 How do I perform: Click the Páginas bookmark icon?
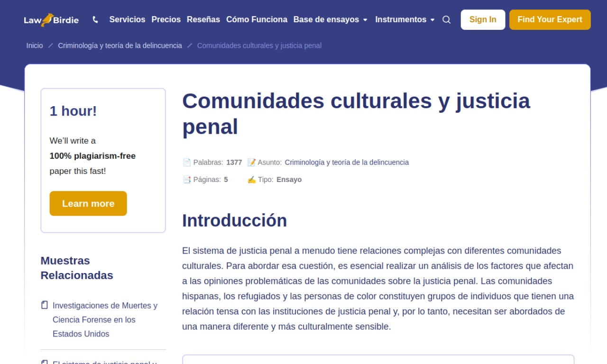click(x=187, y=180)
